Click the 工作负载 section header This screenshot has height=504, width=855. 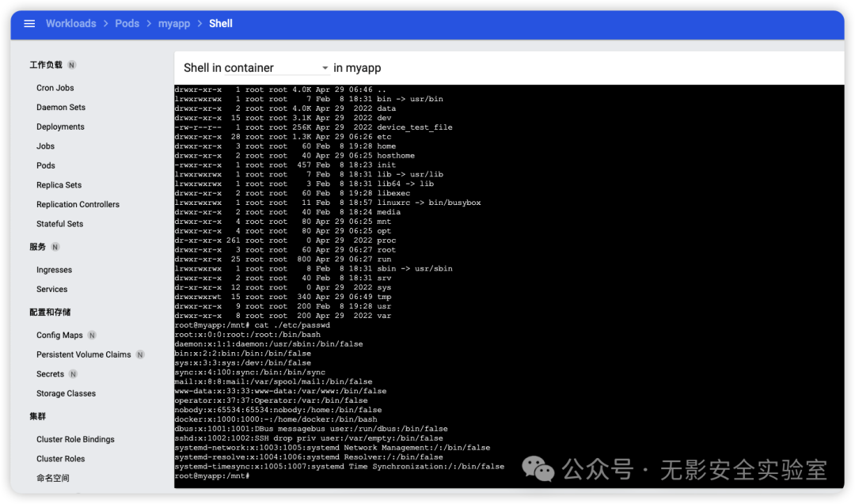(x=46, y=65)
